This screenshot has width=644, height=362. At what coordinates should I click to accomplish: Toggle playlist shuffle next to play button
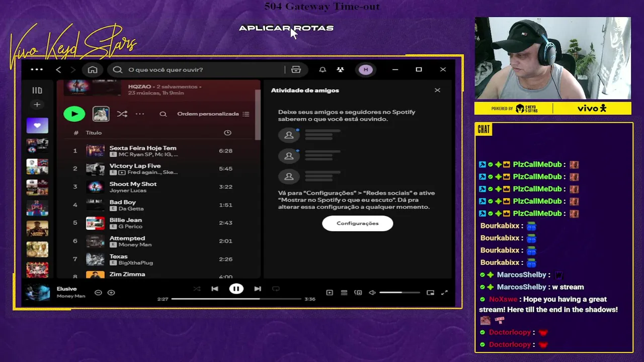click(x=122, y=114)
